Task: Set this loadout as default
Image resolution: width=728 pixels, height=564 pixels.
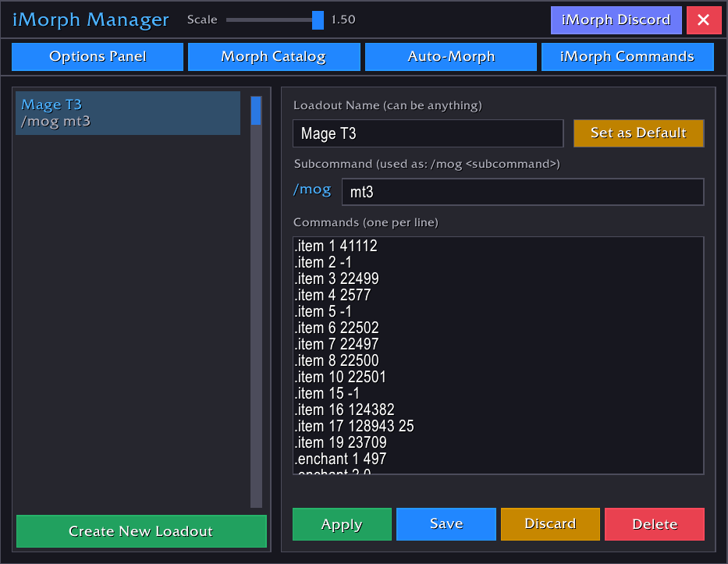Action: [x=638, y=133]
